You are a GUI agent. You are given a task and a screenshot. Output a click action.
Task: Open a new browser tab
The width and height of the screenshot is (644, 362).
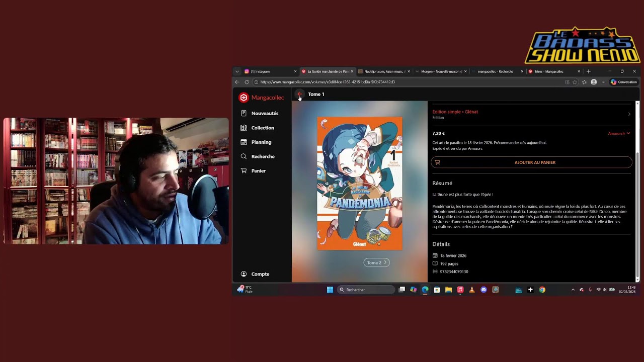click(x=588, y=71)
